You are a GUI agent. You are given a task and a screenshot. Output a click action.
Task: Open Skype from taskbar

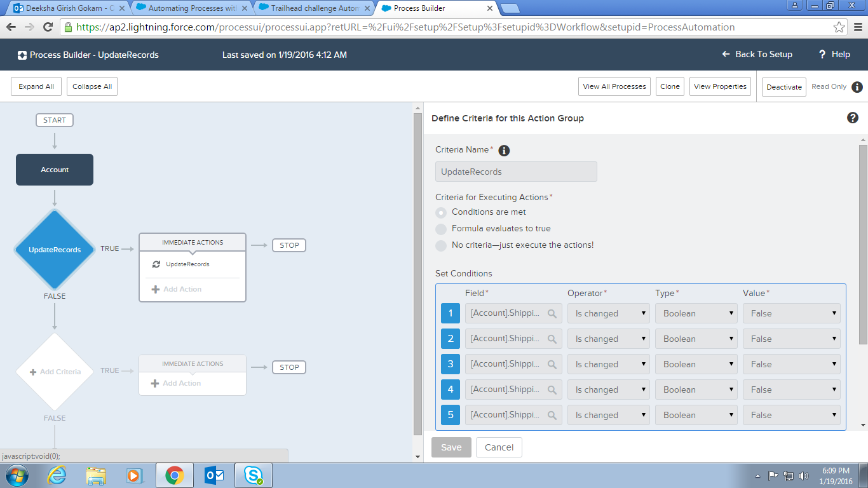point(254,475)
